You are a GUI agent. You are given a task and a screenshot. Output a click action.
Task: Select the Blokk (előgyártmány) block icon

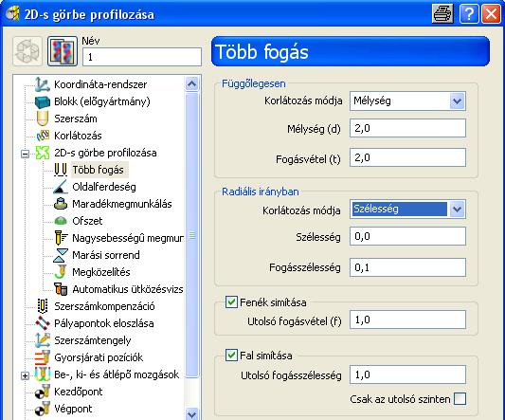43,101
